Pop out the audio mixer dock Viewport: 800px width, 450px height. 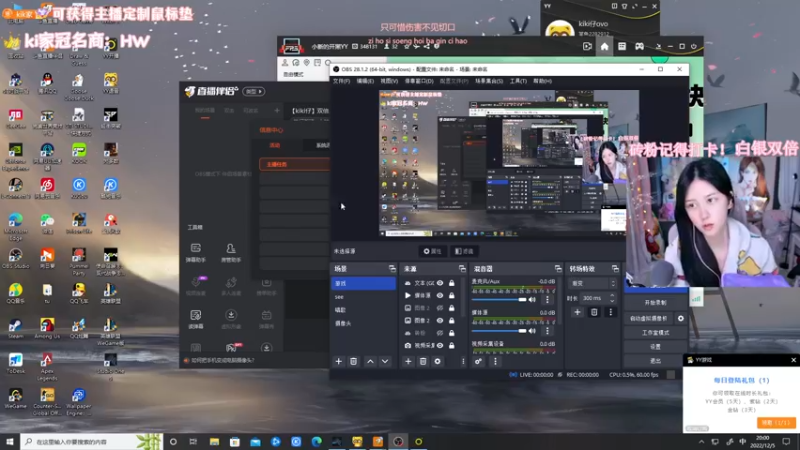click(x=558, y=268)
